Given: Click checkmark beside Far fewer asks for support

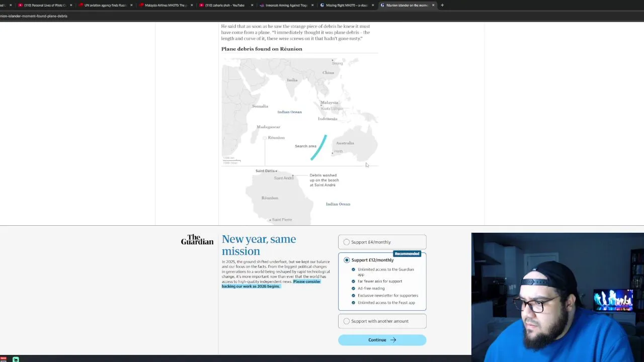Looking at the screenshot, I should (353, 282).
